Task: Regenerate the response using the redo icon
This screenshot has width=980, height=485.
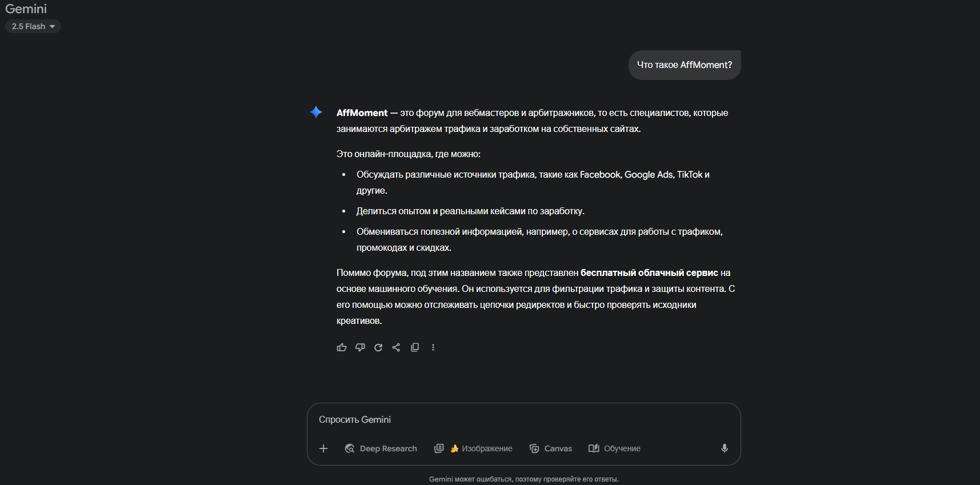Action: [378, 347]
